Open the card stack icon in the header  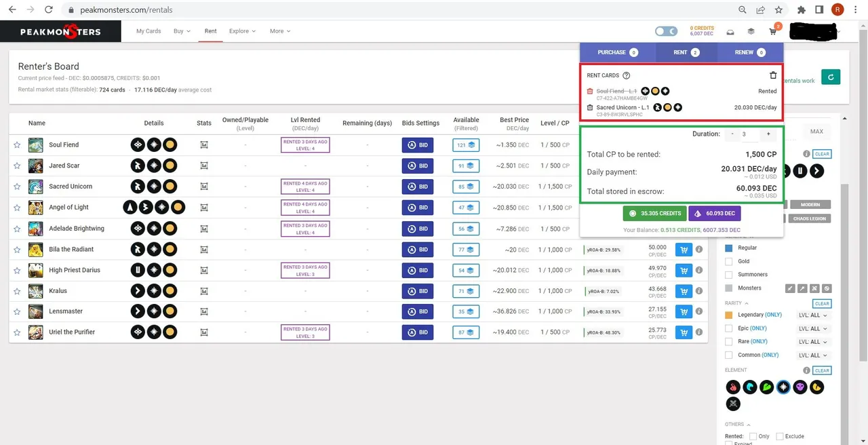(x=751, y=32)
